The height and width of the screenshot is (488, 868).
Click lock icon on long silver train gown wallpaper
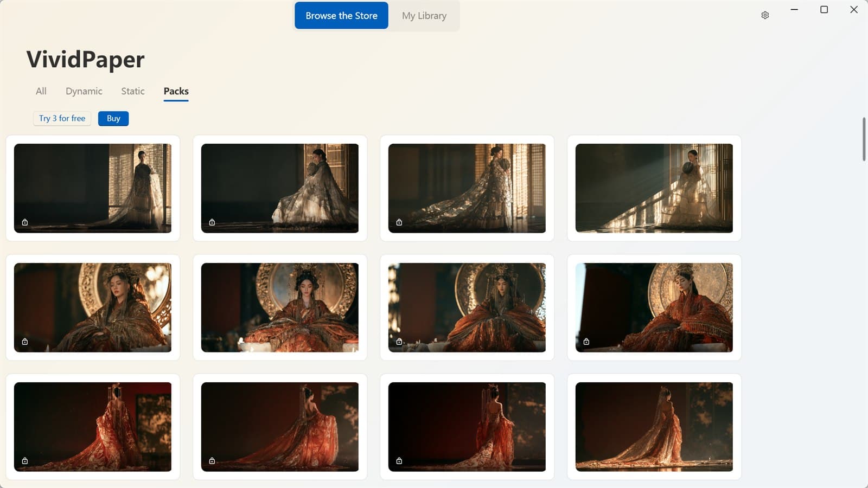click(399, 222)
